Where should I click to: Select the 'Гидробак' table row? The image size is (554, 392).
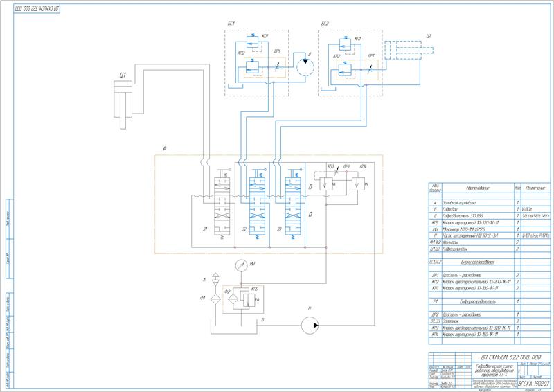click(x=490, y=209)
